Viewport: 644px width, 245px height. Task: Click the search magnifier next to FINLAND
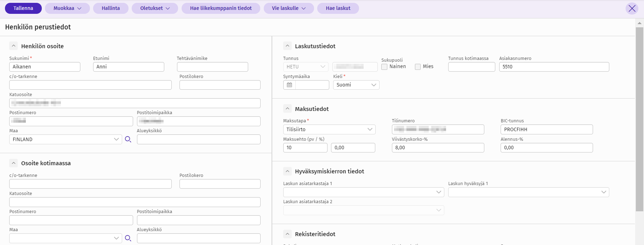128,139
